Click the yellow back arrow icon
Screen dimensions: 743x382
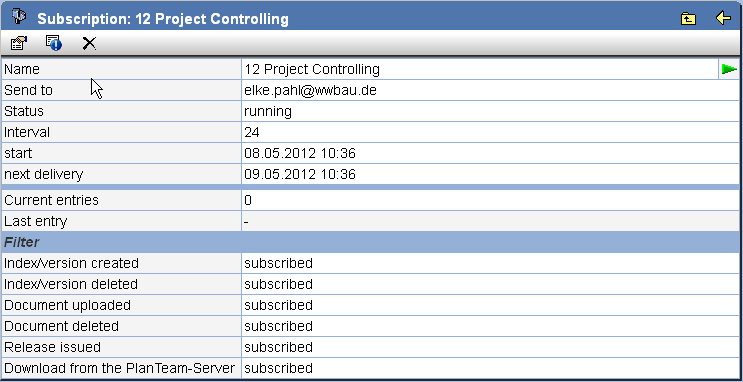pos(723,18)
